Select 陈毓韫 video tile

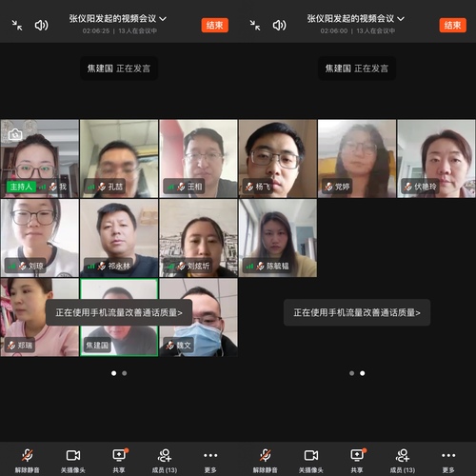click(x=278, y=238)
